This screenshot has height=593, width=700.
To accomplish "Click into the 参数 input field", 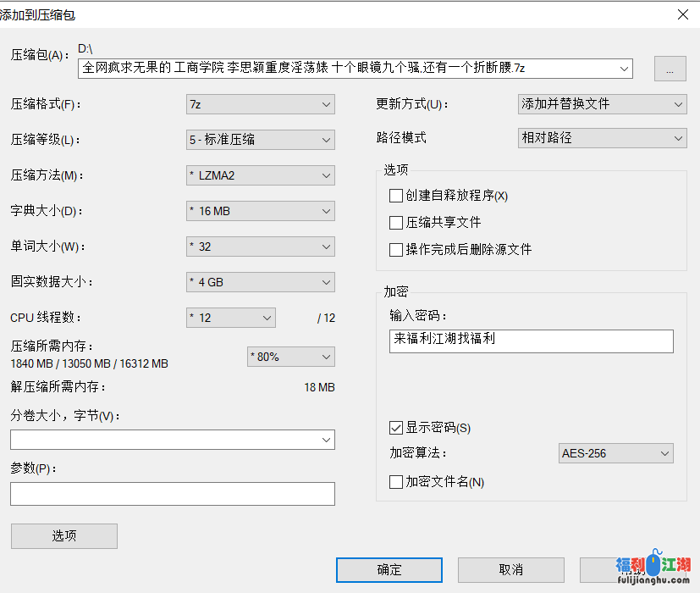I will [x=172, y=494].
